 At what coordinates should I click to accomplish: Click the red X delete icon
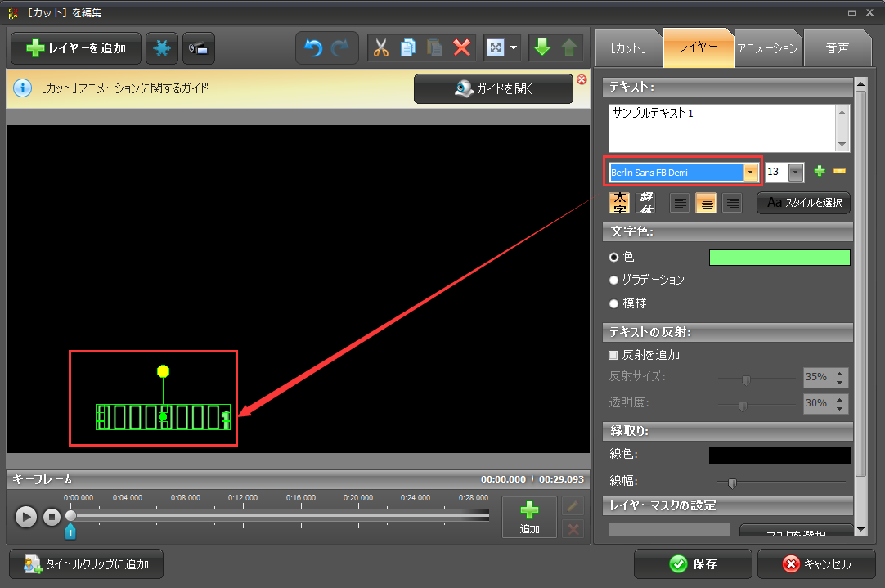[462, 48]
